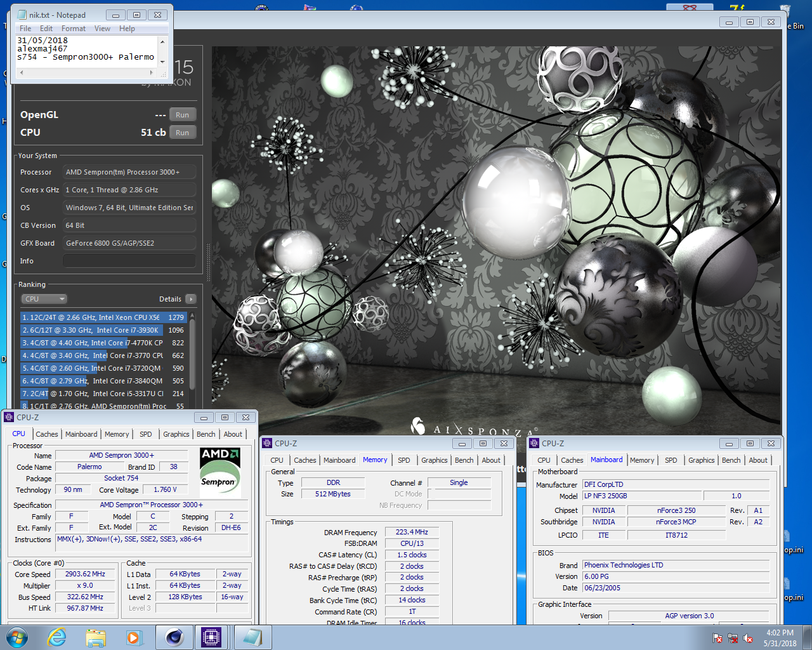Click the title bar icon of the CPU-Z Mainboard window
The image size is (812, 650).
pyautogui.click(x=534, y=443)
